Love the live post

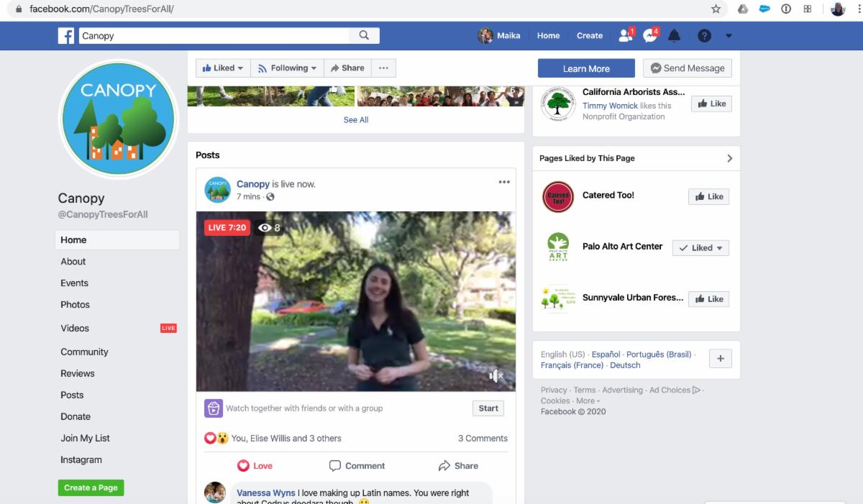coord(255,466)
